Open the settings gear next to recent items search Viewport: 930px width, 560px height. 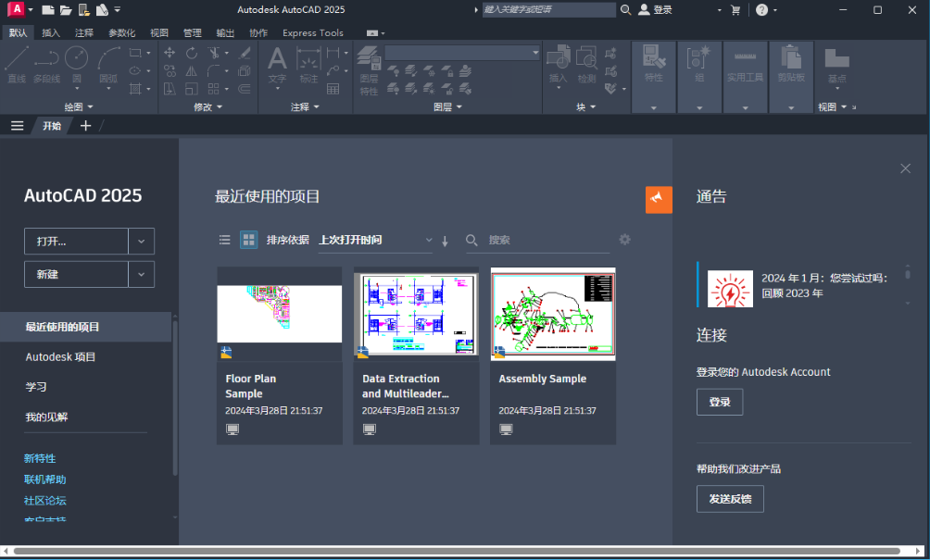[x=624, y=240]
